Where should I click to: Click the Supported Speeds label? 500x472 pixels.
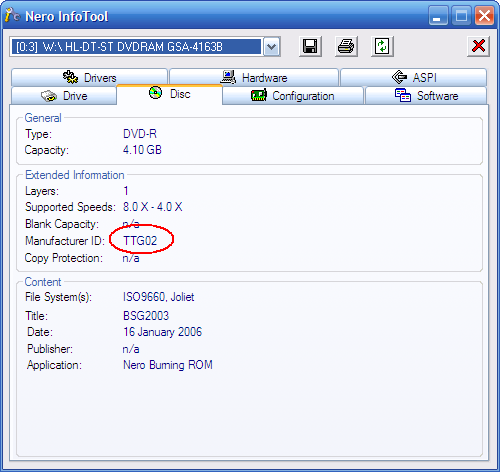click(x=70, y=207)
